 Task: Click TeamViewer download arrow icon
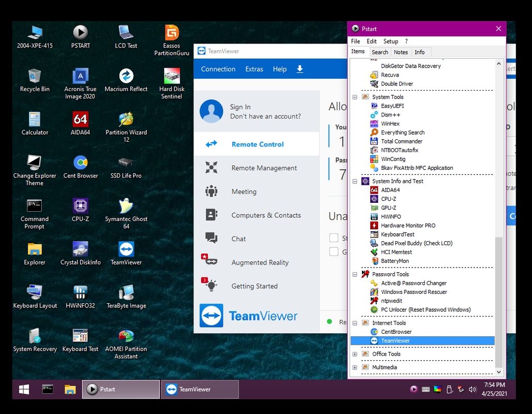pyautogui.click(x=299, y=69)
